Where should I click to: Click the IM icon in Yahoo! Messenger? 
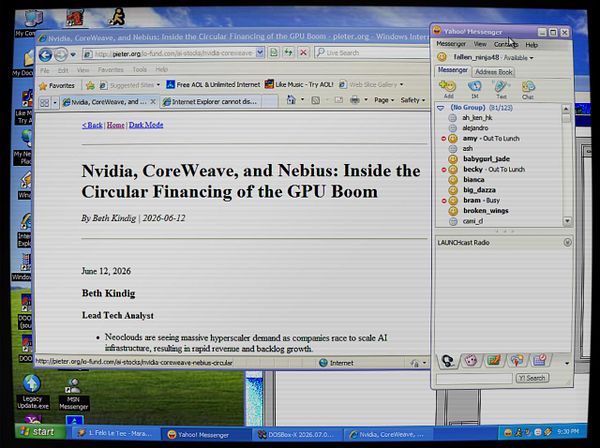click(x=474, y=90)
